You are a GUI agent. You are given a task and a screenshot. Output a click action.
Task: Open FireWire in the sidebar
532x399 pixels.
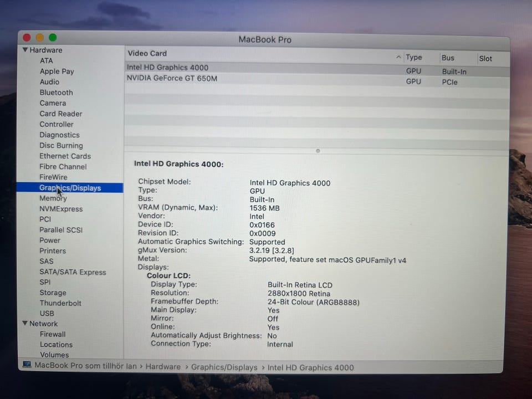pyautogui.click(x=53, y=177)
